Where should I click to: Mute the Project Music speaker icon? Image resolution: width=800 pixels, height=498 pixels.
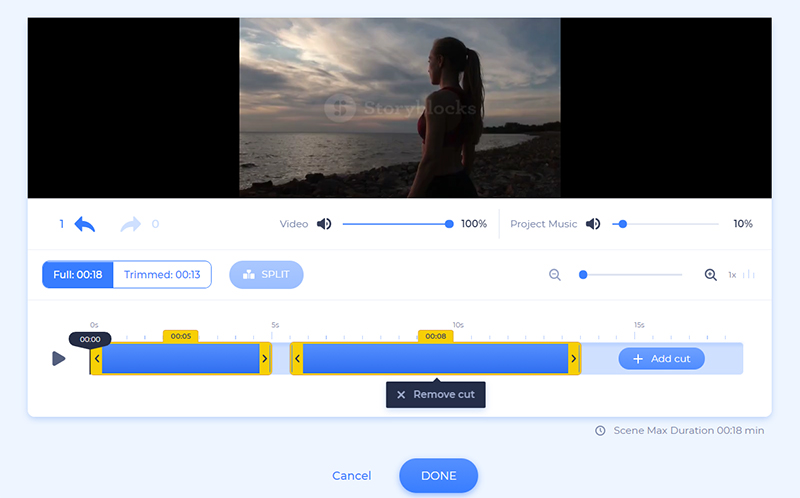tap(593, 224)
